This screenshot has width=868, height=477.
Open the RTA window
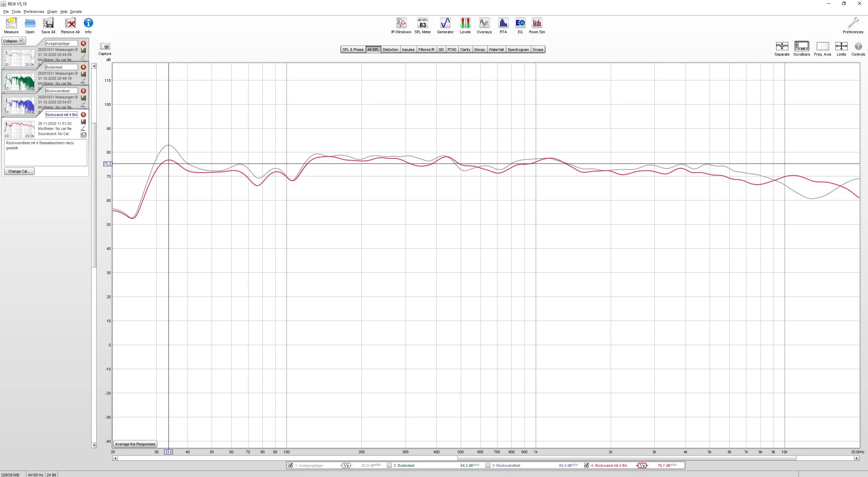coord(503,25)
